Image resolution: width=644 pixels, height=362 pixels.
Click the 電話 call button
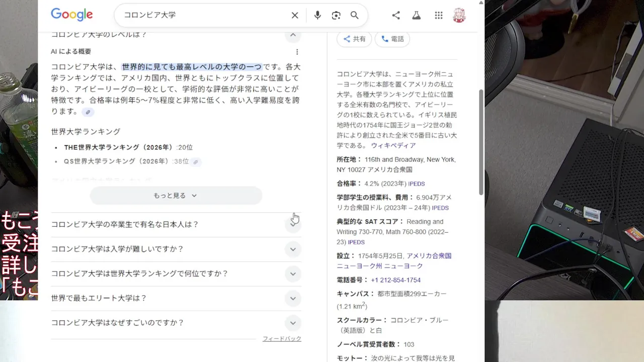click(x=392, y=39)
